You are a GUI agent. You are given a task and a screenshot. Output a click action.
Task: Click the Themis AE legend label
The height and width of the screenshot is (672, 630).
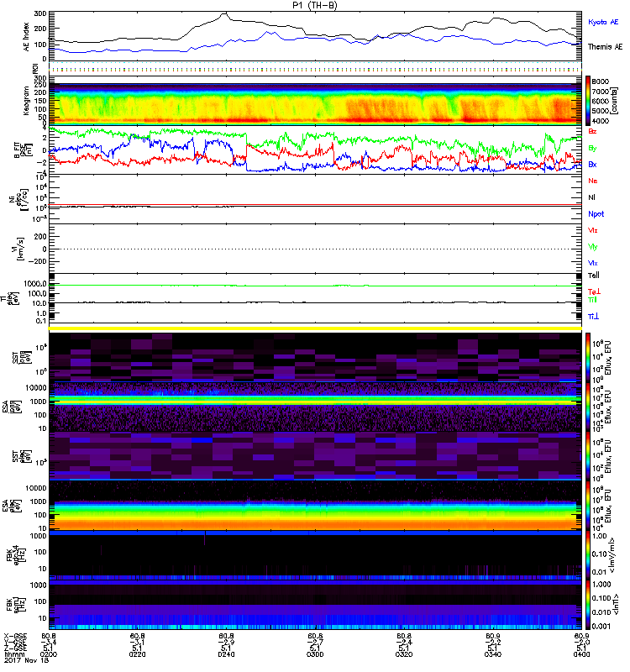tap(602, 49)
